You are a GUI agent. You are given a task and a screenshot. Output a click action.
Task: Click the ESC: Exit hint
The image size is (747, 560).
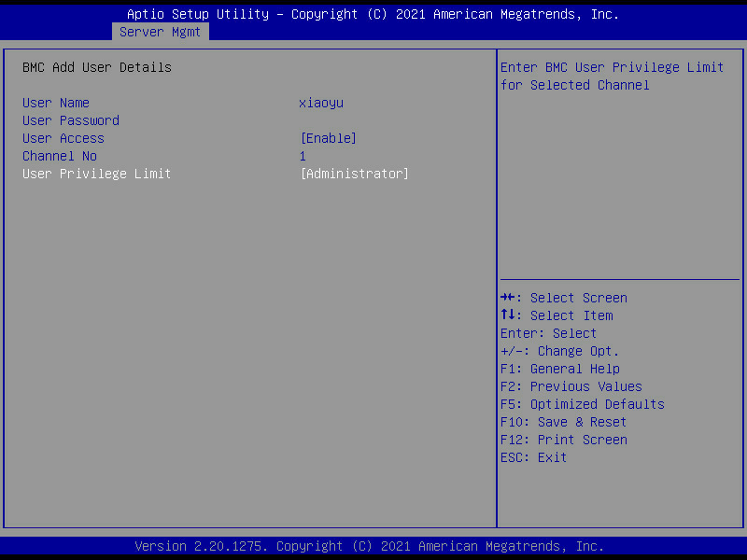533,457
